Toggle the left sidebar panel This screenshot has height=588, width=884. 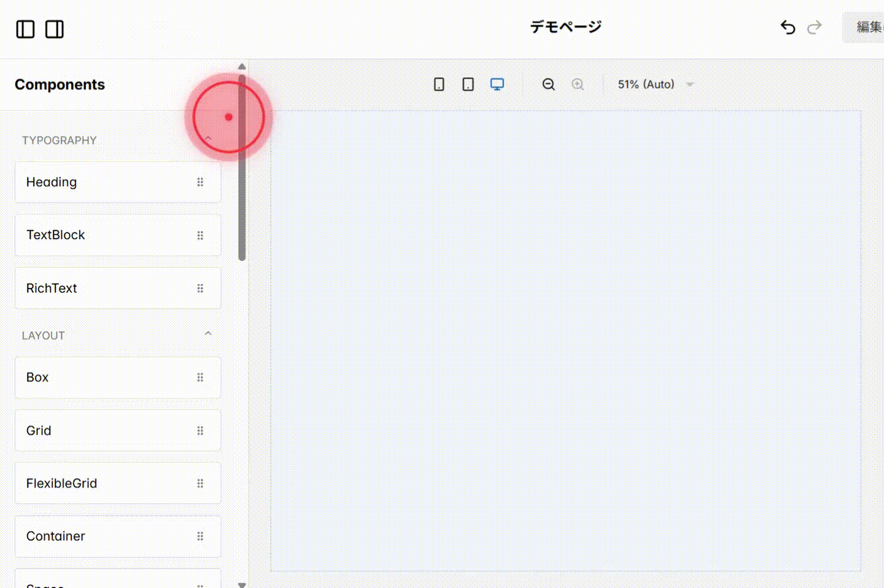pos(25,29)
